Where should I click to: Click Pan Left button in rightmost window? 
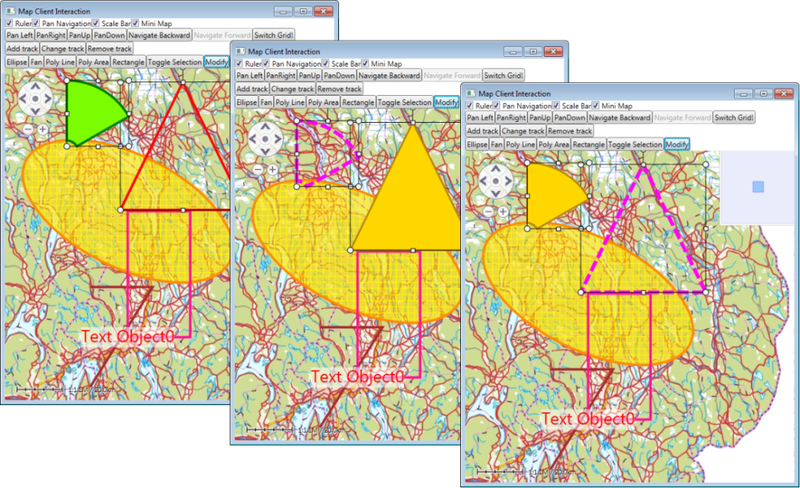click(x=480, y=117)
